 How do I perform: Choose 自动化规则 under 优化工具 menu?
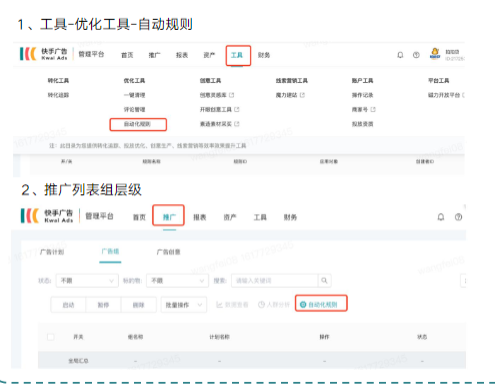coord(137,124)
